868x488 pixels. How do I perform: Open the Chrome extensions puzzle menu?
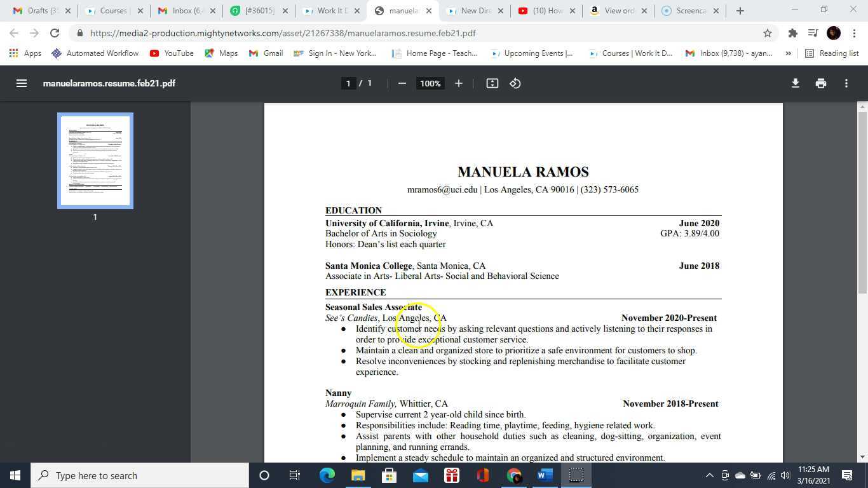pyautogui.click(x=792, y=33)
